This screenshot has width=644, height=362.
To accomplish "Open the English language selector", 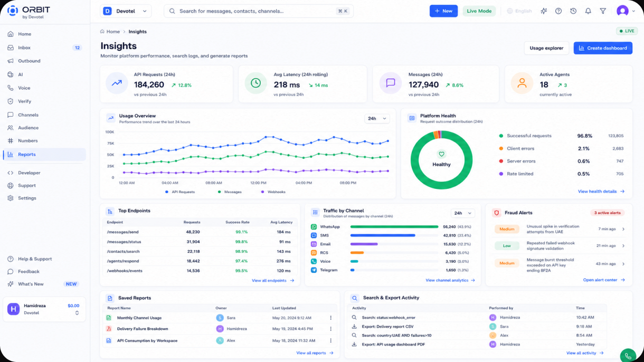I will click(519, 11).
